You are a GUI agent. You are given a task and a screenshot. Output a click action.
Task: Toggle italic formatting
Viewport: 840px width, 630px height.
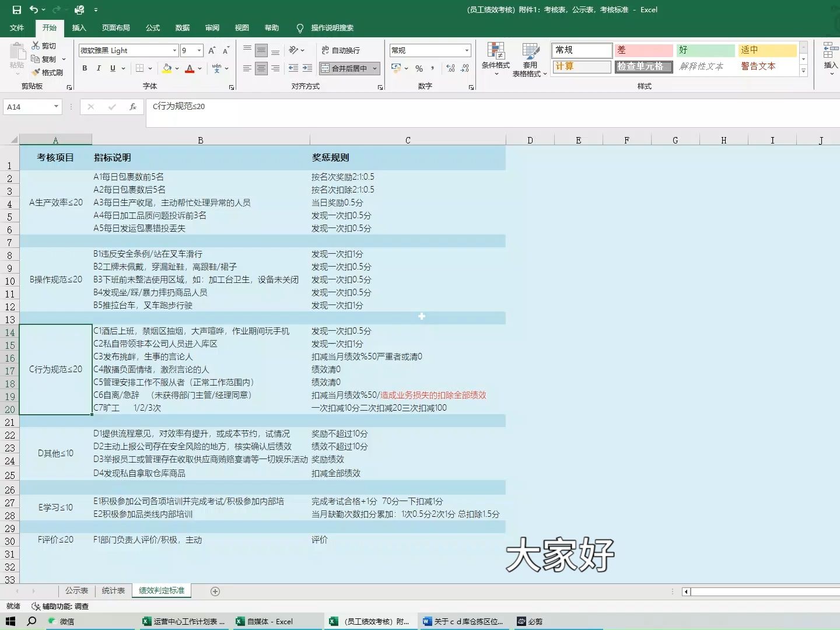pyautogui.click(x=99, y=68)
